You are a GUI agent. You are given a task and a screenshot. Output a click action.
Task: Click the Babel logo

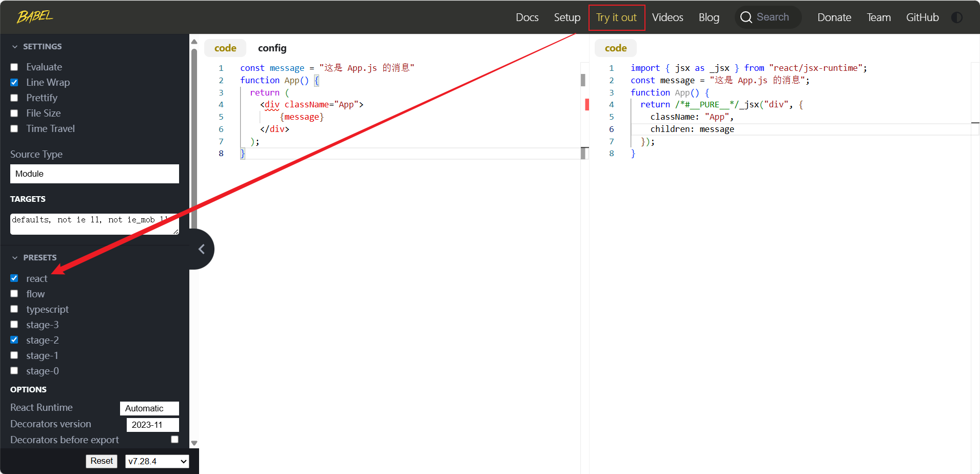coord(35,17)
